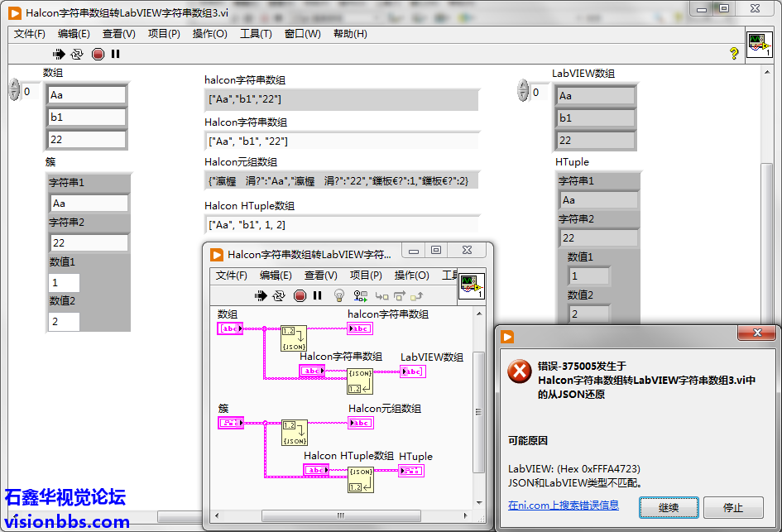
Task: Select the Flatten To JSON node wired from 簇
Action: tap(295, 433)
